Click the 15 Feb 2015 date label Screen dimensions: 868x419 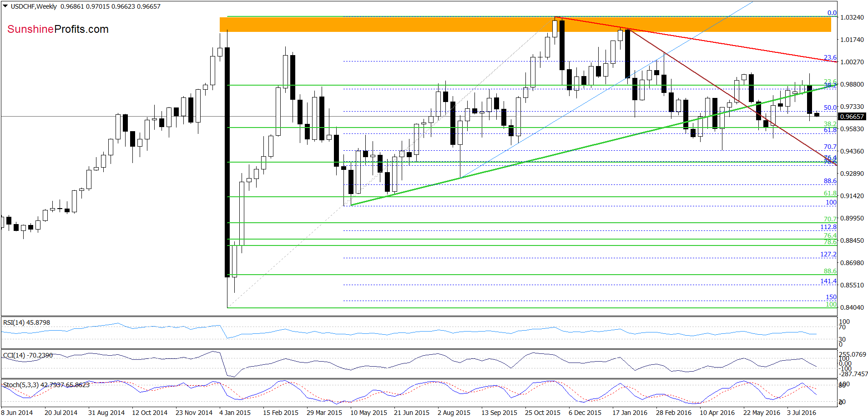(x=281, y=413)
